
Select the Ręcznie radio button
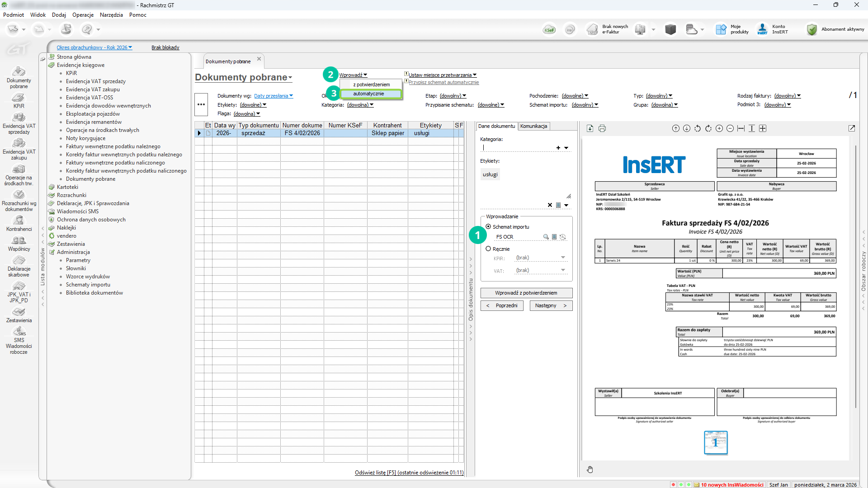[x=488, y=249]
